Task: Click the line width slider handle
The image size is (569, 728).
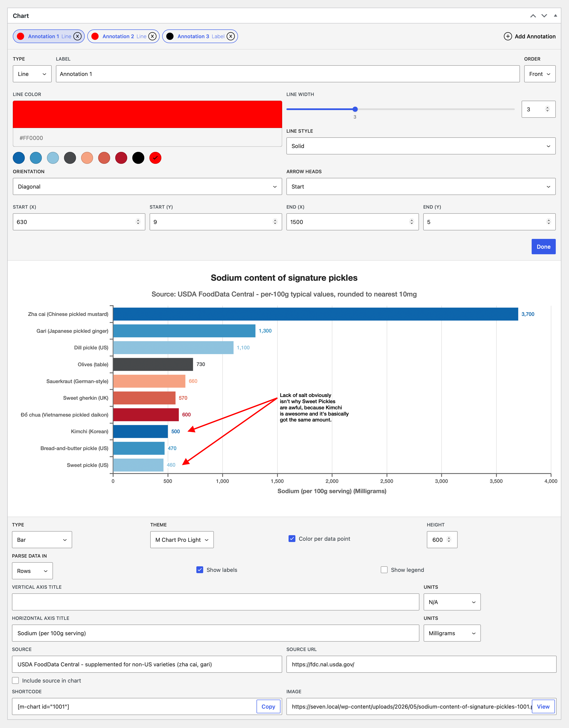Action: tap(355, 109)
